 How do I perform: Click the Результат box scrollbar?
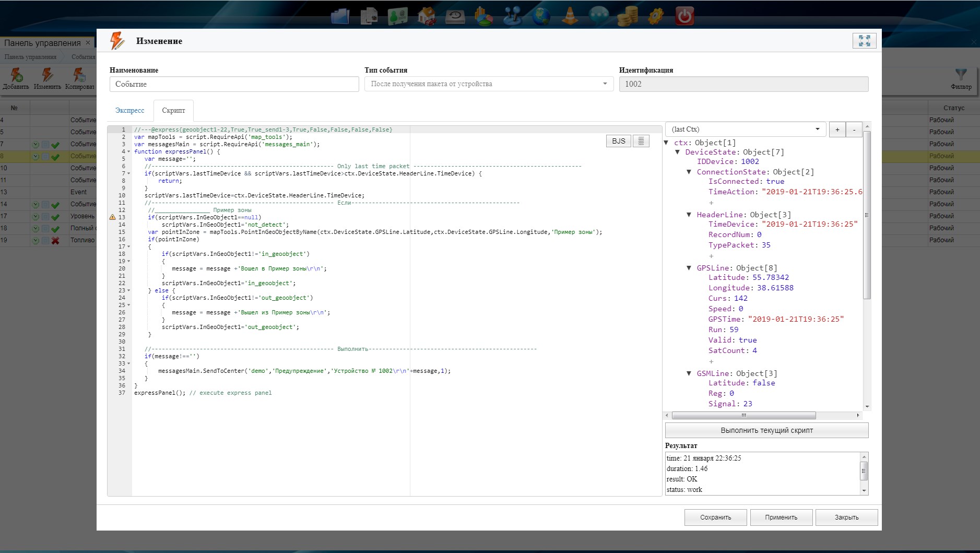tap(864, 471)
